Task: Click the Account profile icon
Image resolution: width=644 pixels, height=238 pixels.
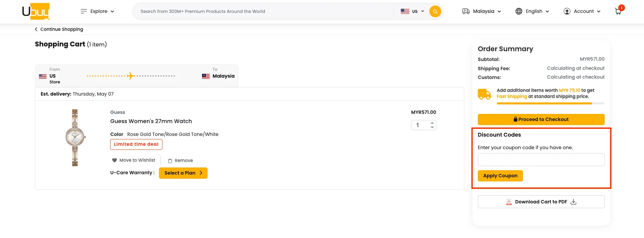Action: coord(567,11)
